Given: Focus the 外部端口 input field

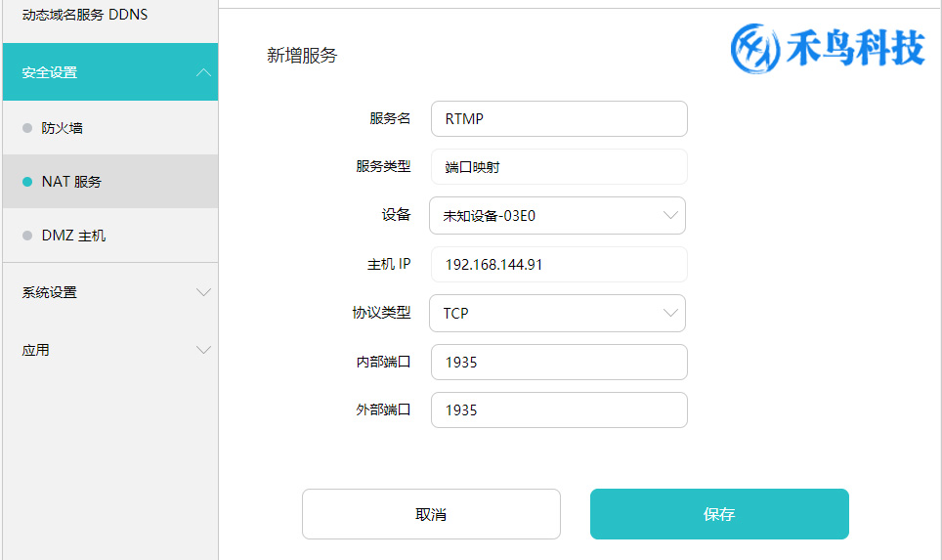Looking at the screenshot, I should click(559, 409).
